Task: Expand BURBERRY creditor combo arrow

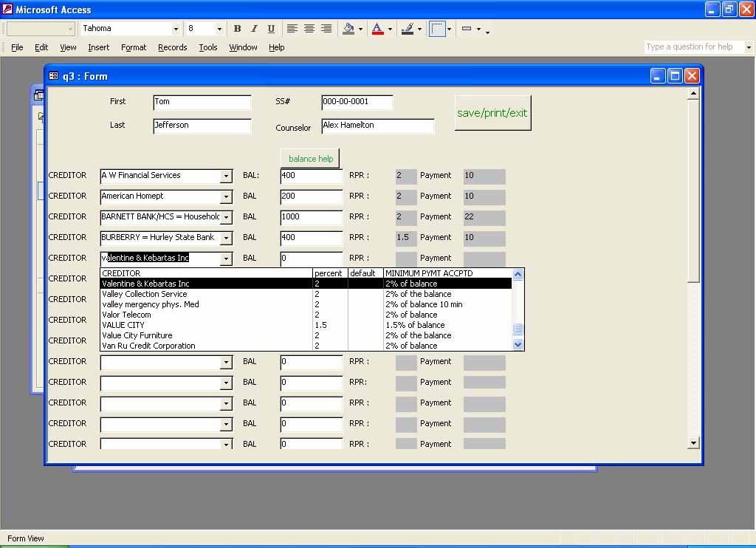Action: [x=226, y=239]
